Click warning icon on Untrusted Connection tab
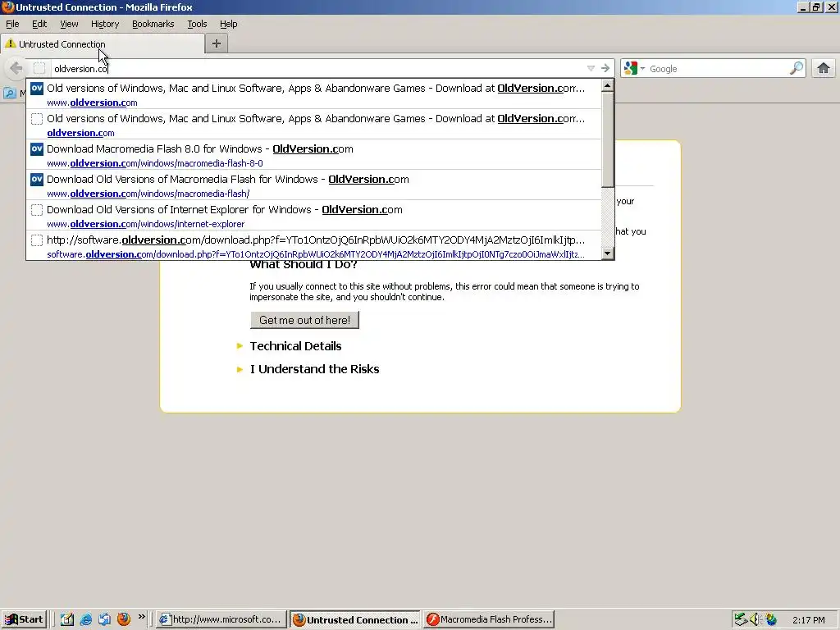Viewport: 840px width, 630px height. [x=10, y=43]
